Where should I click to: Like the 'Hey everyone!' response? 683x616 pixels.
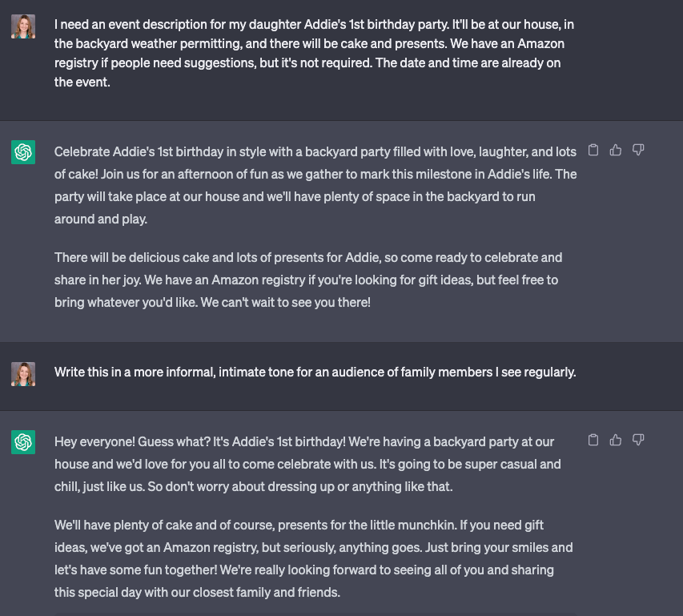tap(616, 440)
